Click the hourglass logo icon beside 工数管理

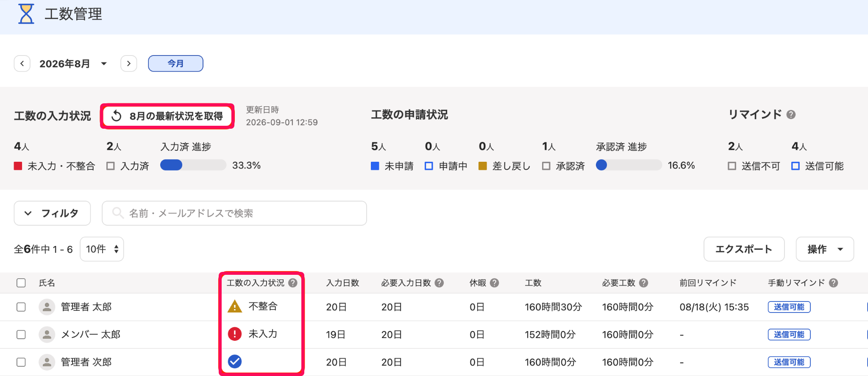click(x=26, y=14)
